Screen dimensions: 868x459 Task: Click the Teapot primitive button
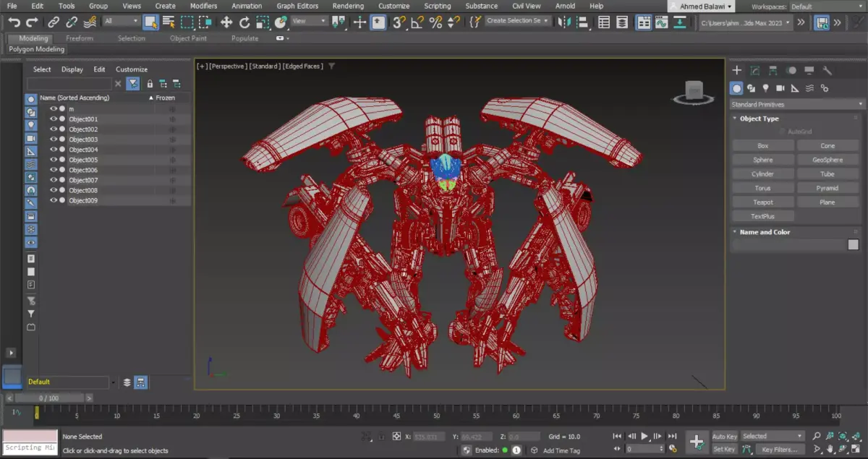pos(762,202)
